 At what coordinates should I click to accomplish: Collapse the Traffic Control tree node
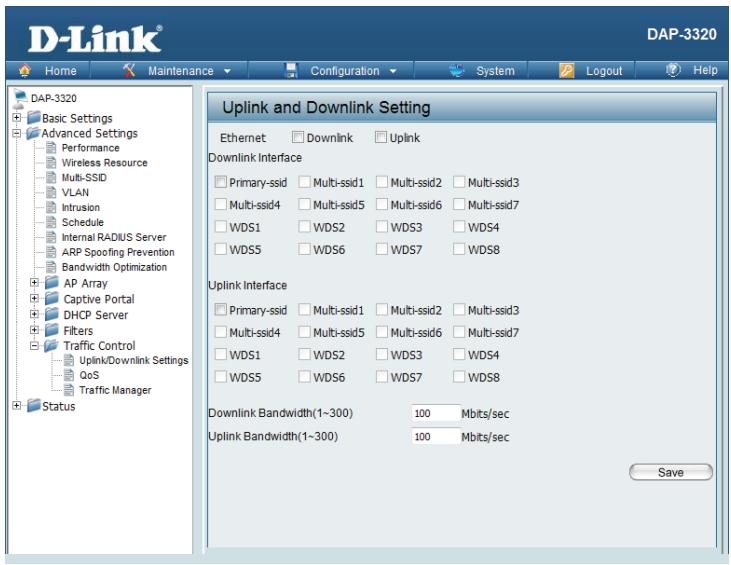(x=34, y=345)
